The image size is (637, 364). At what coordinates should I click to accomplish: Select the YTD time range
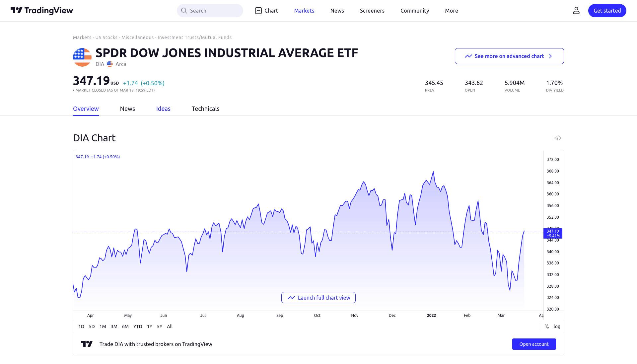(x=138, y=327)
